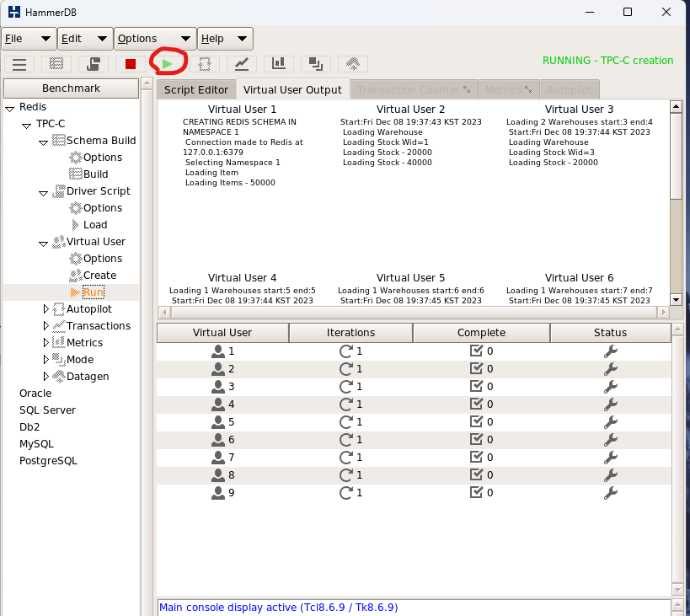
Task: Click Load icon under Driver Script
Action: (76, 225)
